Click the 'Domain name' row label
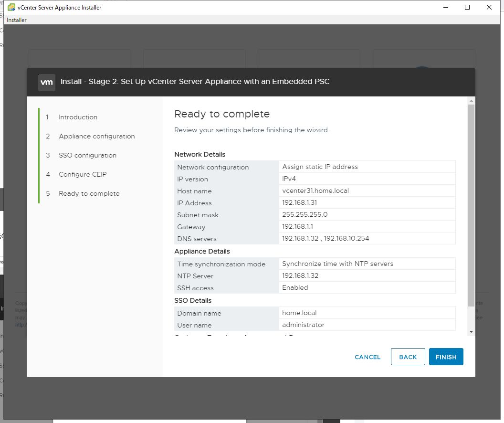 [x=199, y=313]
